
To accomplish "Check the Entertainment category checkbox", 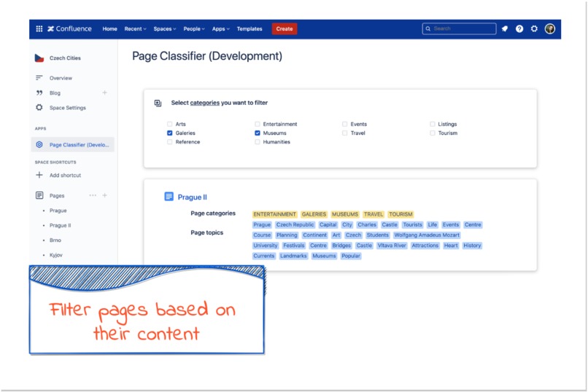I will [x=258, y=124].
